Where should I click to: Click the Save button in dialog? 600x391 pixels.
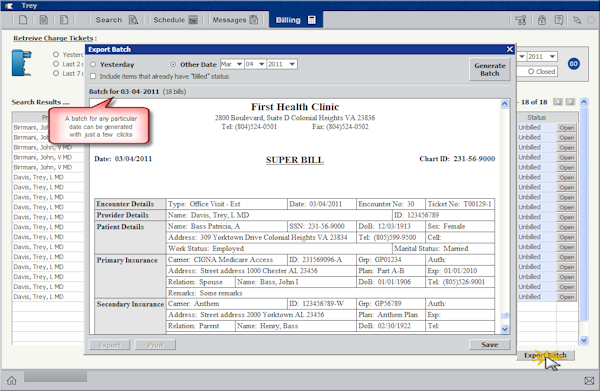tap(489, 345)
